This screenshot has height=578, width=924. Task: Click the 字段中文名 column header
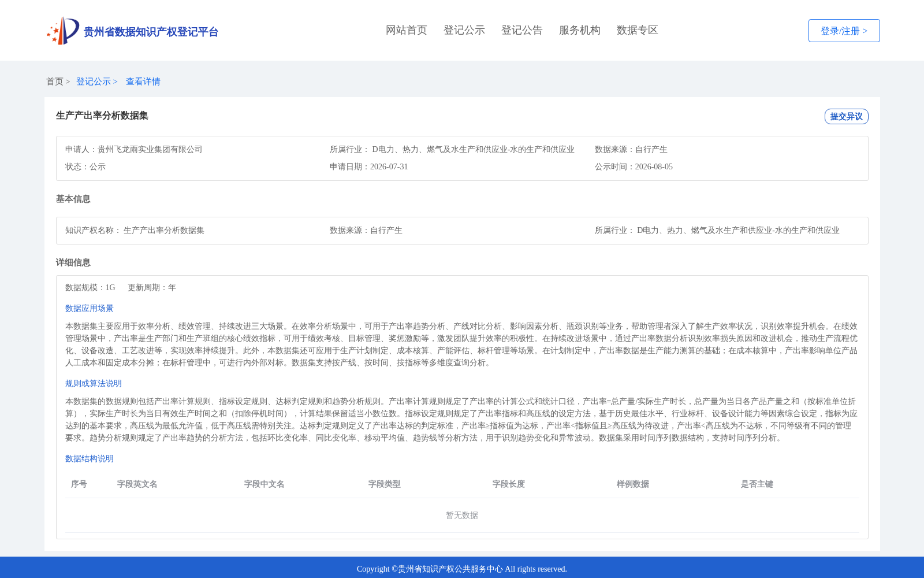point(264,484)
